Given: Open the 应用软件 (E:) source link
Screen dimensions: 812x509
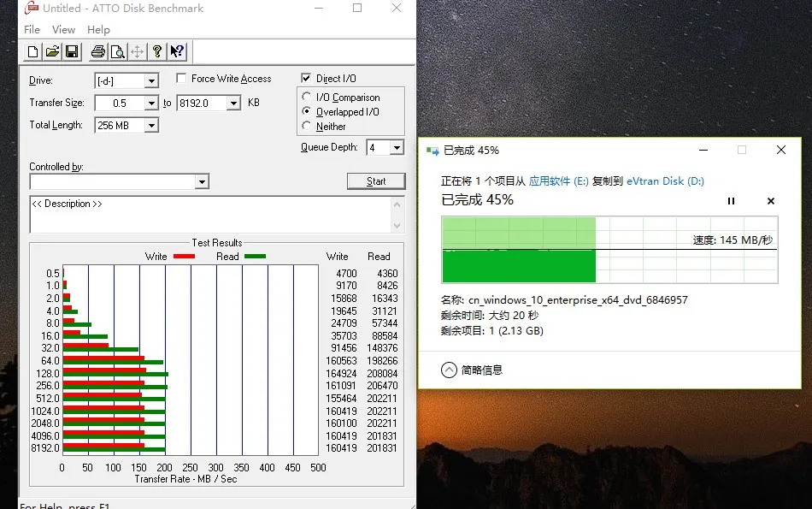Looking at the screenshot, I should coord(558,181).
